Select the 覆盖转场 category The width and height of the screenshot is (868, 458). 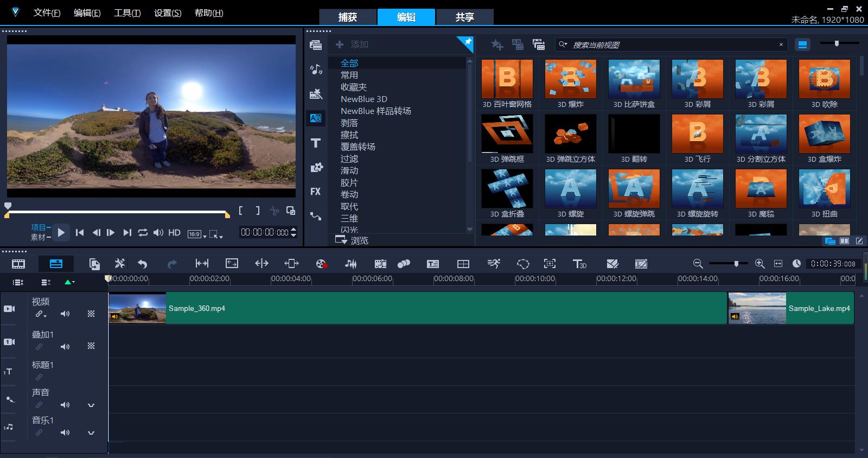pos(358,147)
